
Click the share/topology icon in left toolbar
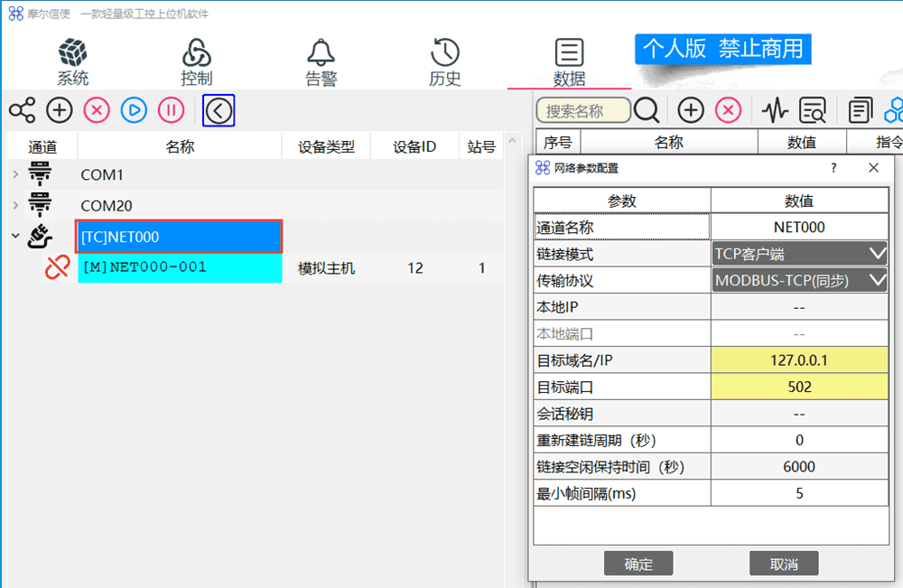[23, 111]
